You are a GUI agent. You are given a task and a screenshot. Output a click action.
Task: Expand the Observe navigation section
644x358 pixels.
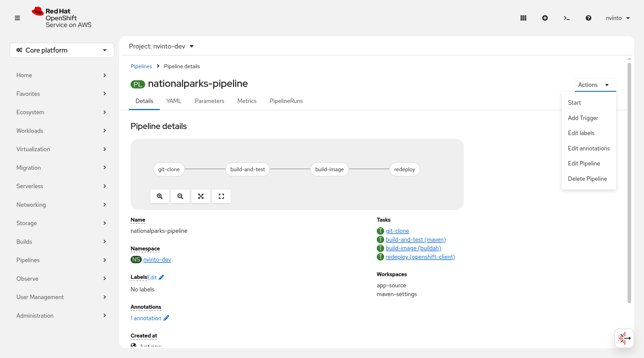tap(62, 279)
